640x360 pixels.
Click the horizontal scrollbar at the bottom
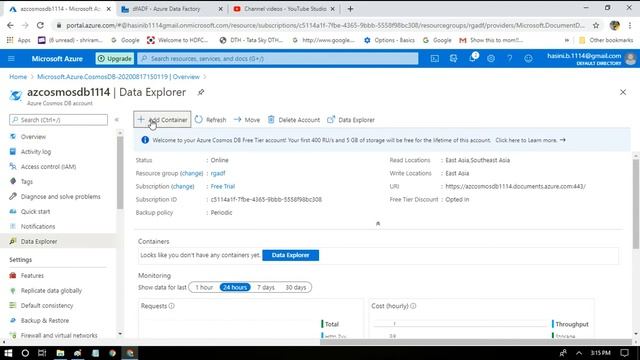point(476,342)
